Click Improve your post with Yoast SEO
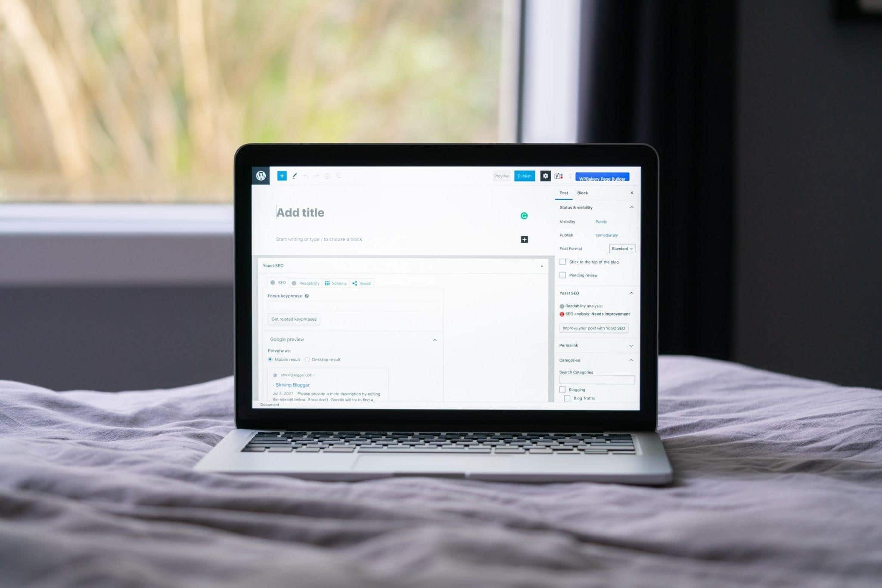This screenshot has width=882, height=588. pyautogui.click(x=594, y=328)
